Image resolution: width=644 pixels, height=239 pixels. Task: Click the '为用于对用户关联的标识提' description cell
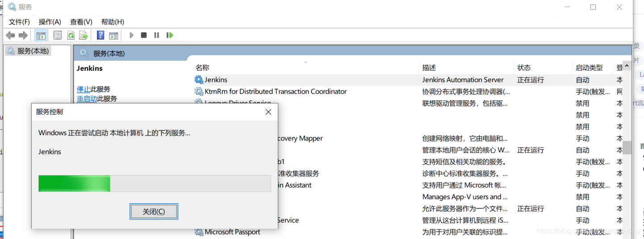tap(465, 232)
